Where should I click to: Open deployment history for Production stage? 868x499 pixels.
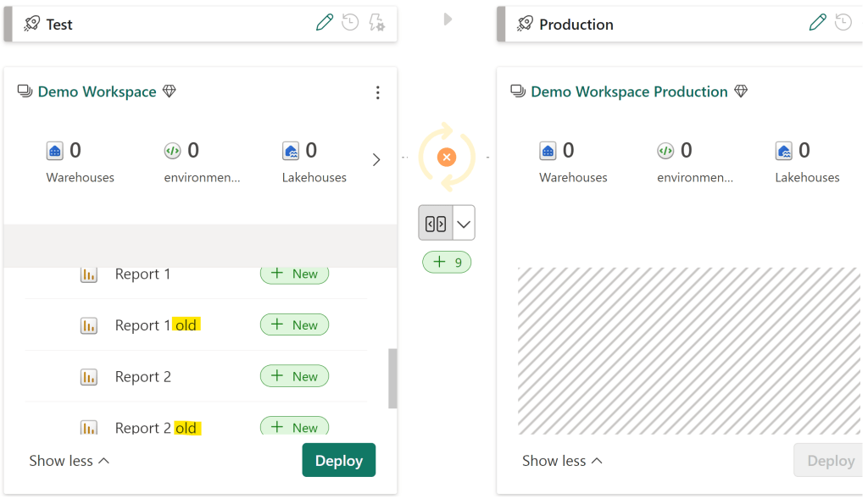coord(843,23)
